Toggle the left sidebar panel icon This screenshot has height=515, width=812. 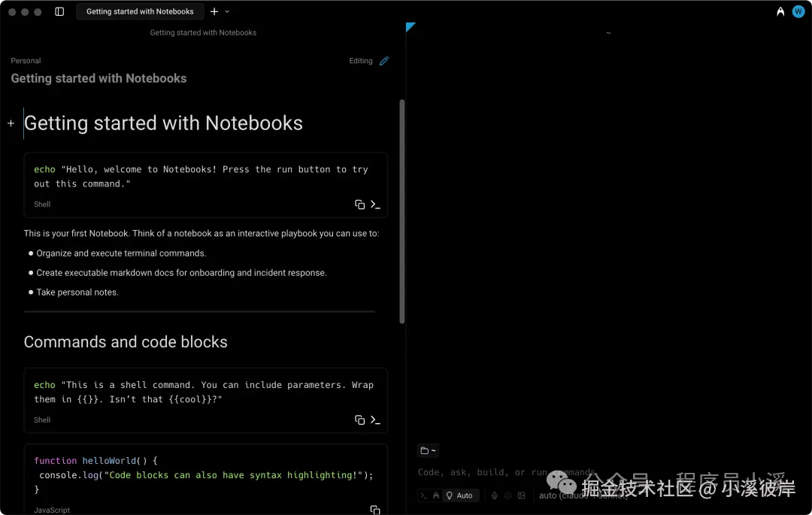click(59, 11)
